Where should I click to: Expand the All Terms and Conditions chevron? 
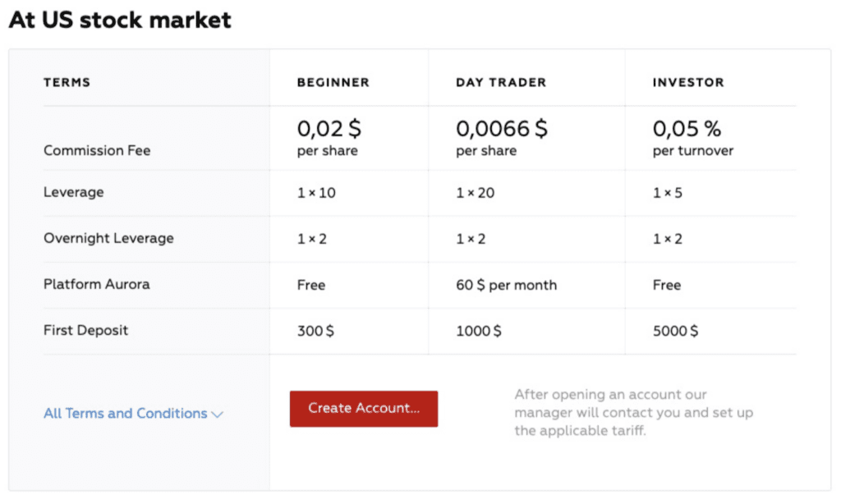[x=217, y=415]
